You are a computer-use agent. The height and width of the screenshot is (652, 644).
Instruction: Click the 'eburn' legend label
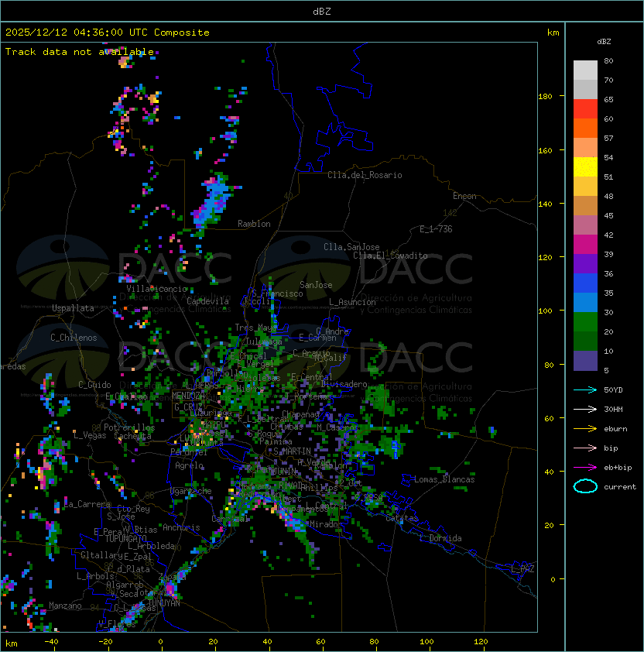click(615, 429)
